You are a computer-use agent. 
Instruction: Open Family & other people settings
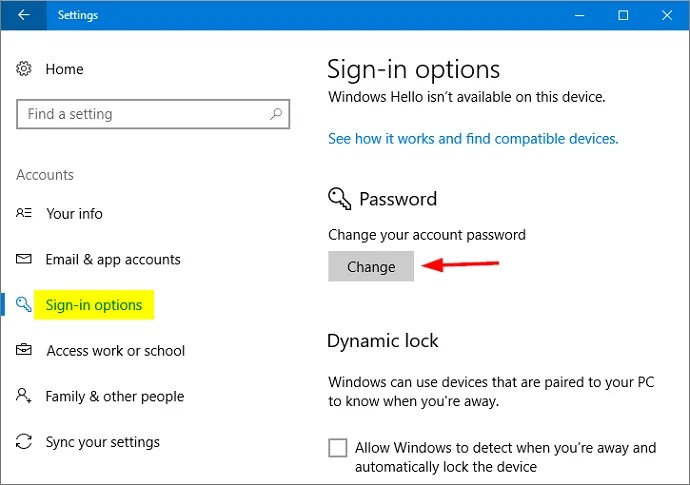pyautogui.click(x=114, y=396)
